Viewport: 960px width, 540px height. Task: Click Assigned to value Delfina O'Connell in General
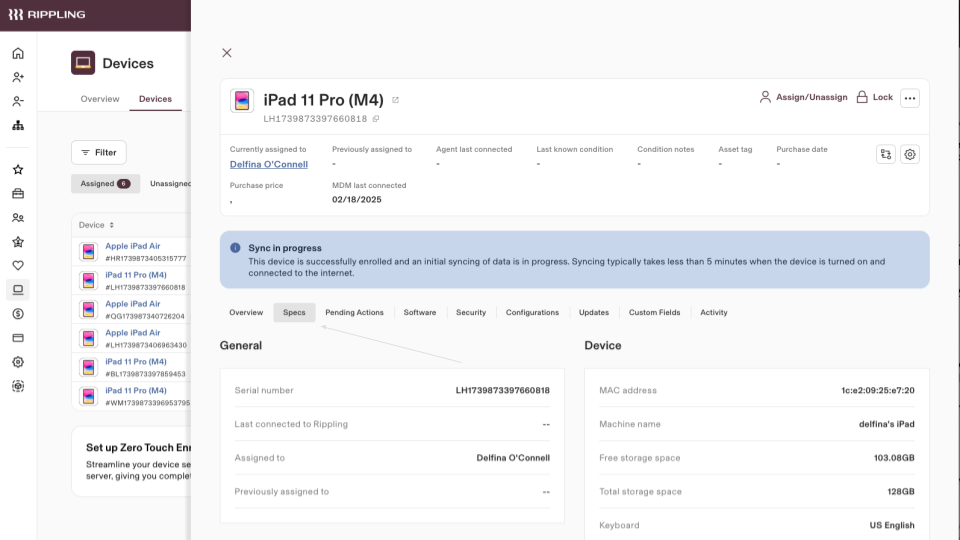click(x=513, y=457)
